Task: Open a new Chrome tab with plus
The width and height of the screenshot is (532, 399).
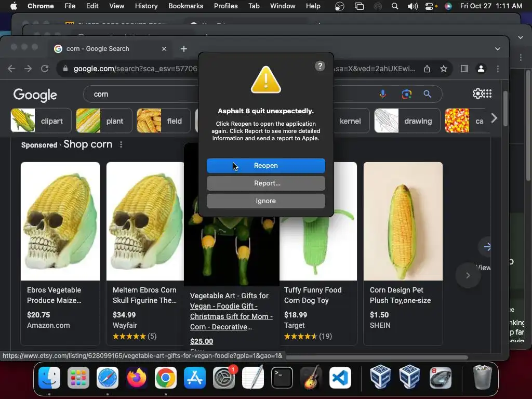Action: pos(184,49)
